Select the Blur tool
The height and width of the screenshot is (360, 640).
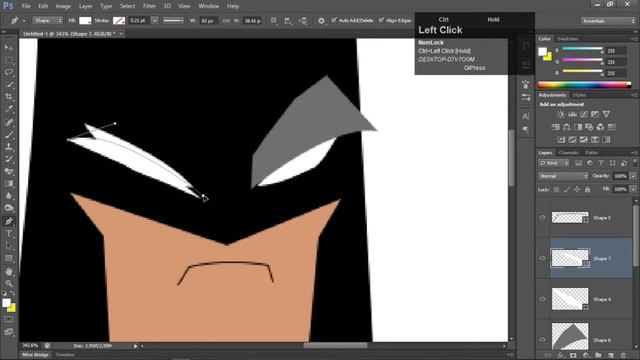(9, 196)
